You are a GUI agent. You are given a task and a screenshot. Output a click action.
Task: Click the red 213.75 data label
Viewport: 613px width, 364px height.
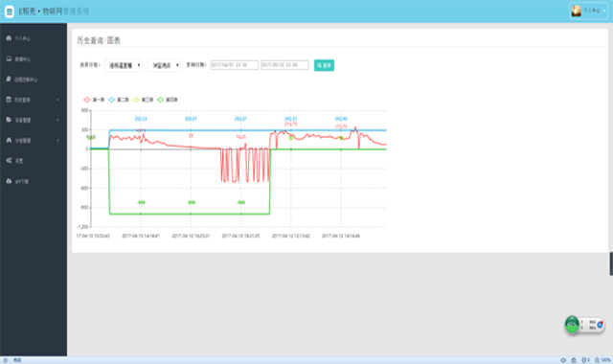(290, 124)
